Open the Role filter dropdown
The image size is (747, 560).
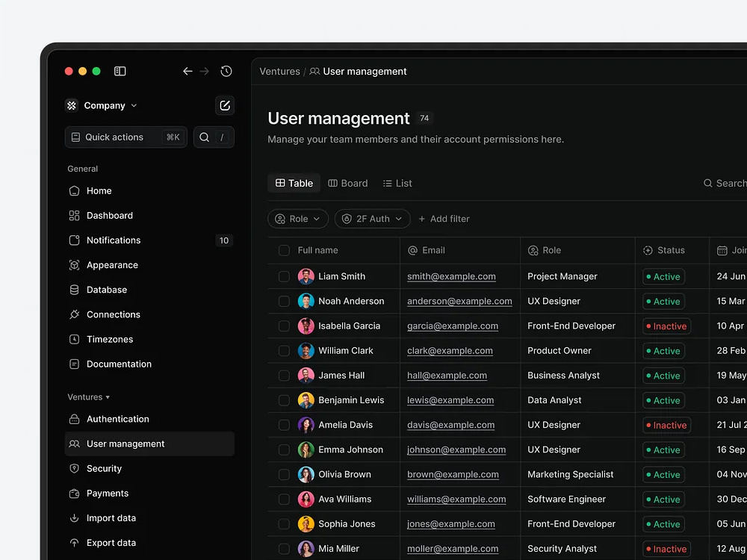pos(298,219)
